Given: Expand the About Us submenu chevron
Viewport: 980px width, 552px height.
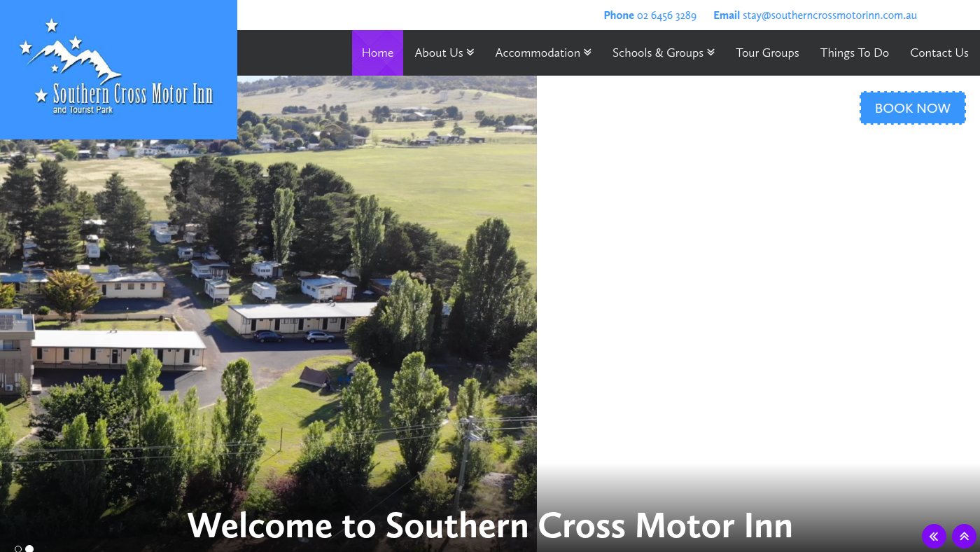Looking at the screenshot, I should click(470, 53).
